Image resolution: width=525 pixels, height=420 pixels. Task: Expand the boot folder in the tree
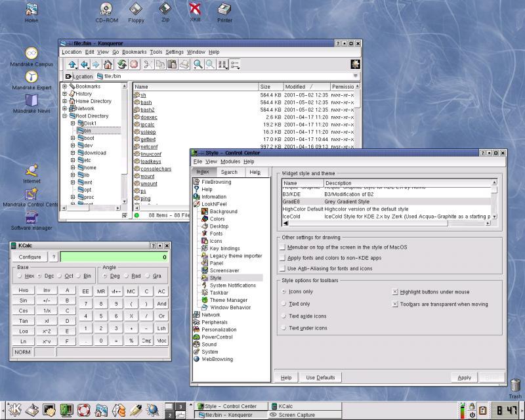coord(73,138)
